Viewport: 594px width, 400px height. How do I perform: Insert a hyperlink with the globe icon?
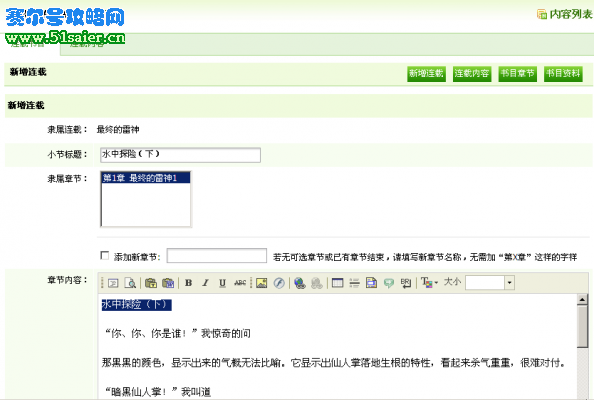[300, 283]
